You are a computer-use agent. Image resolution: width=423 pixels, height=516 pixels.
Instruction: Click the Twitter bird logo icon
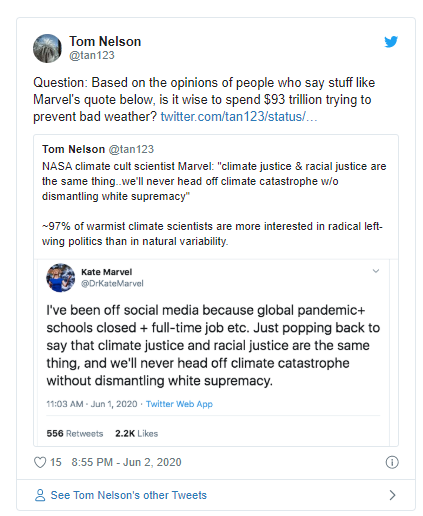pos(391,42)
